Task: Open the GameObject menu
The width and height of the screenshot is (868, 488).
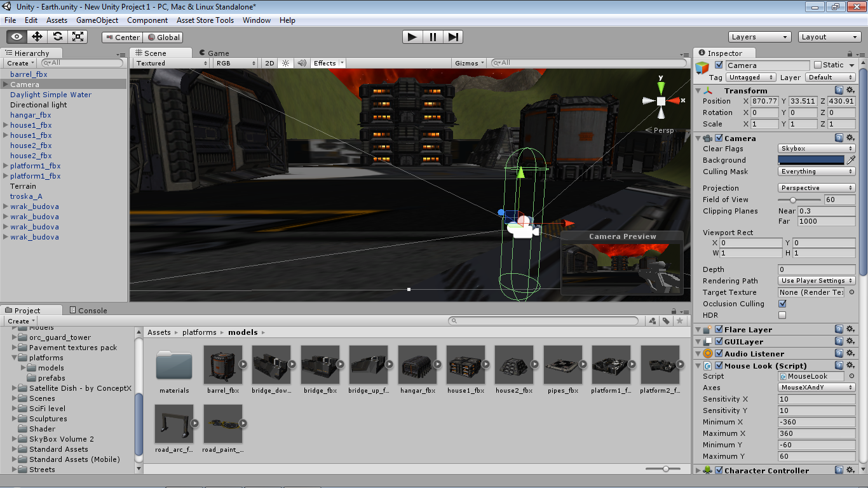Action: click(x=97, y=20)
